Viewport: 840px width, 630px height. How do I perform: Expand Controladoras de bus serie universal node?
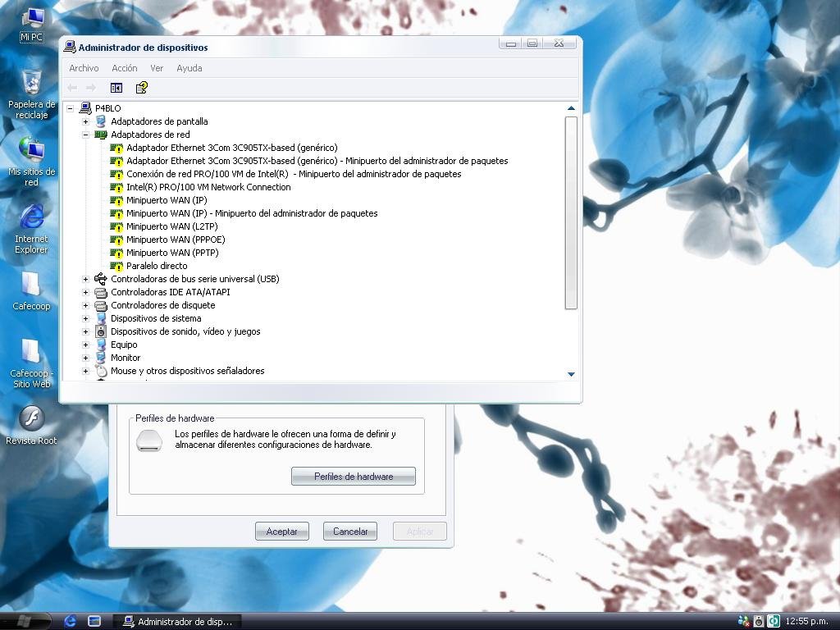click(x=85, y=279)
